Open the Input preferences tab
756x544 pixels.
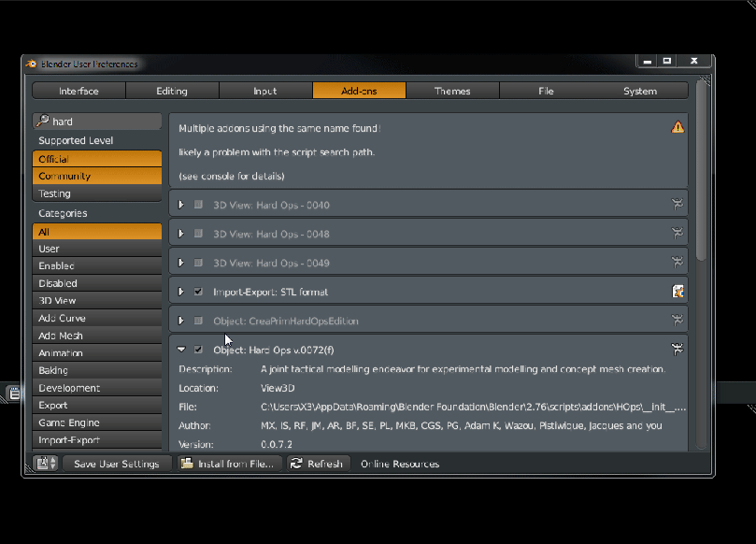pos(265,91)
